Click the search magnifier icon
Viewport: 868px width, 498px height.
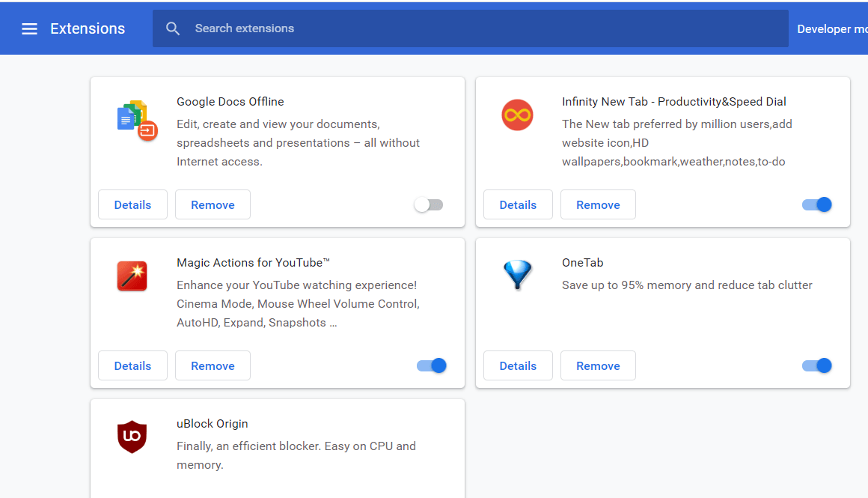point(173,28)
